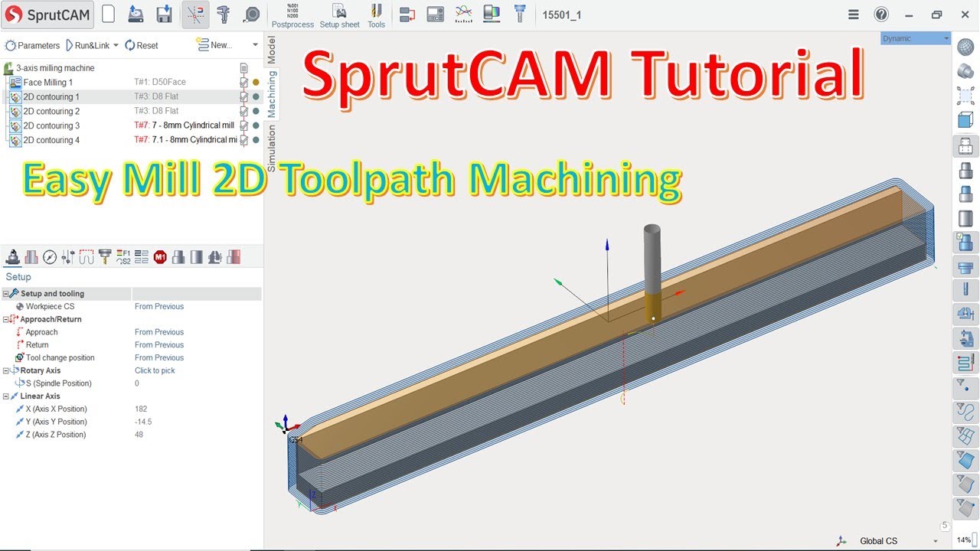Toggle the 2D contouring 1 enable checkbox
Viewport: 980px width, 551px height.
(x=243, y=96)
